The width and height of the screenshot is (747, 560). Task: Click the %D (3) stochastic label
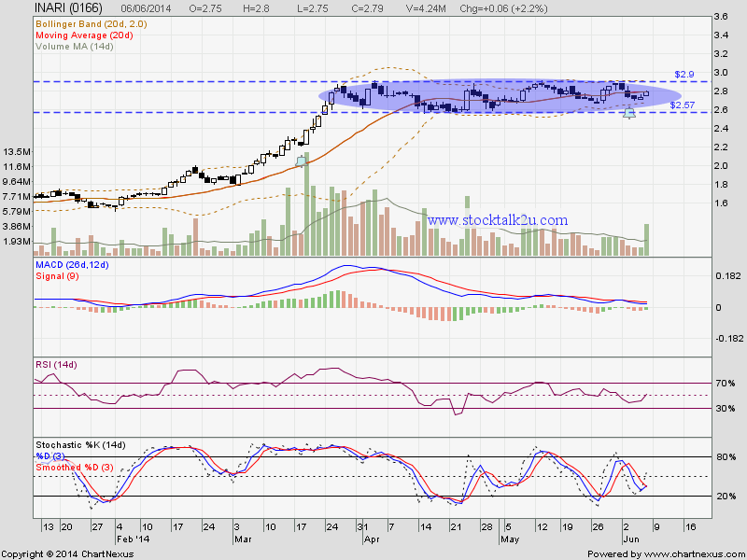[50, 456]
